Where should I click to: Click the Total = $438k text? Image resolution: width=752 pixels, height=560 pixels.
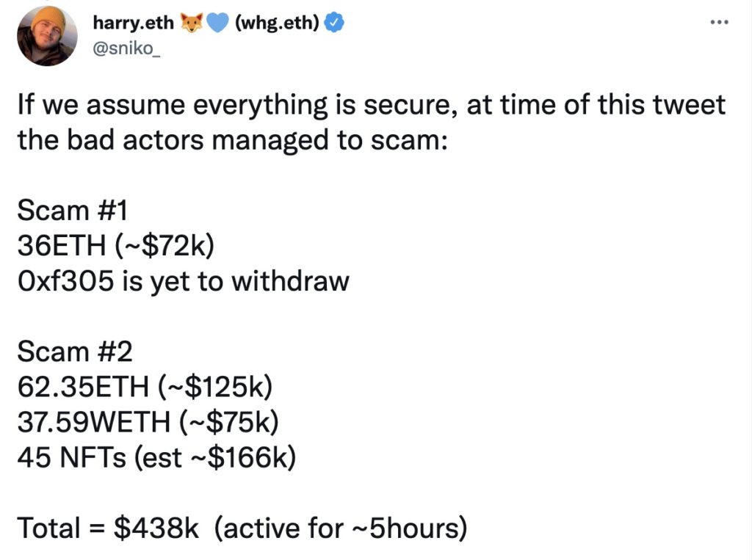pyautogui.click(x=108, y=528)
